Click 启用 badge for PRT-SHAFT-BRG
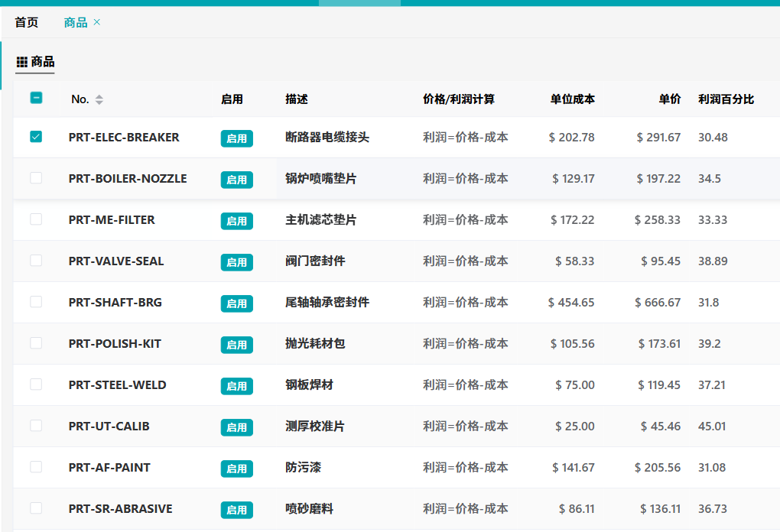780x532 pixels. point(236,303)
